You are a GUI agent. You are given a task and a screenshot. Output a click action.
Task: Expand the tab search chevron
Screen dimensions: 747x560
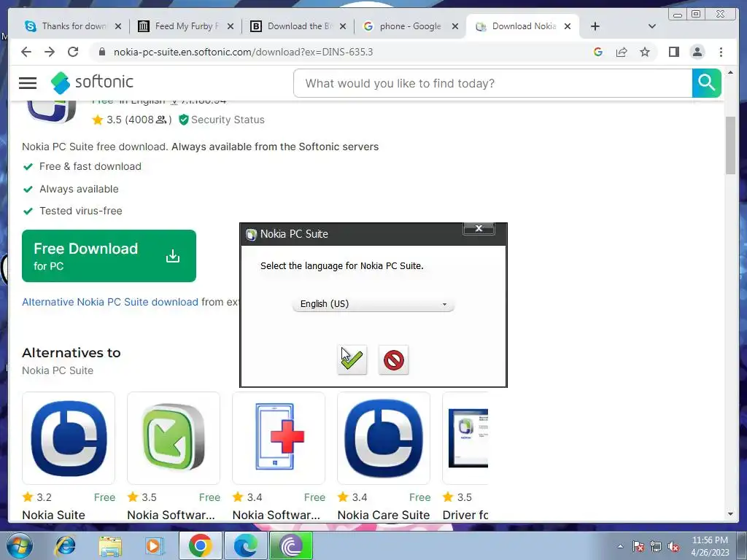pos(651,26)
